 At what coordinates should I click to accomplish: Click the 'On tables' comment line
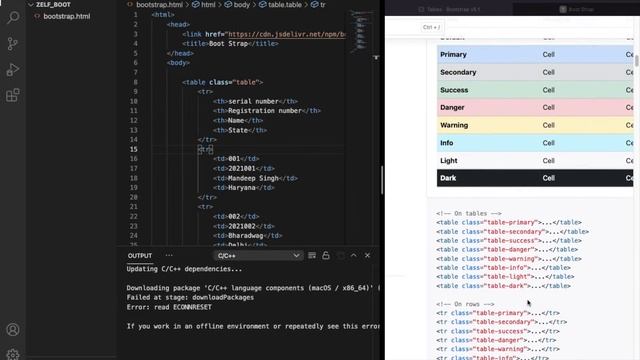(x=469, y=213)
